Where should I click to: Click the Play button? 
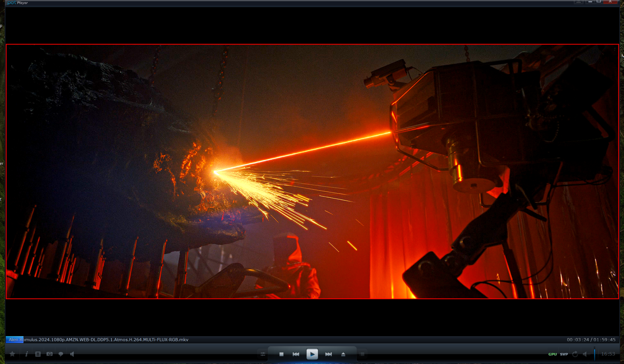(x=312, y=354)
